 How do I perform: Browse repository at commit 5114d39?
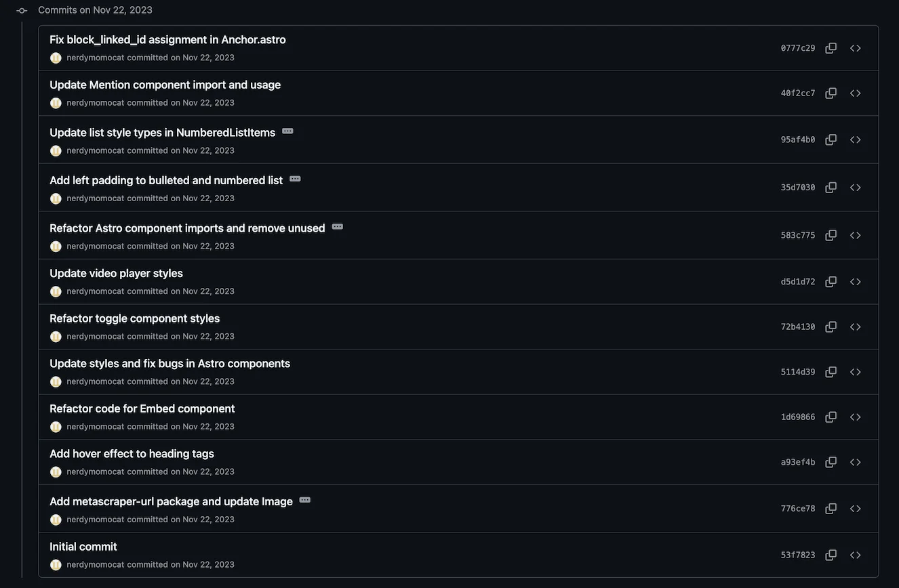point(856,372)
